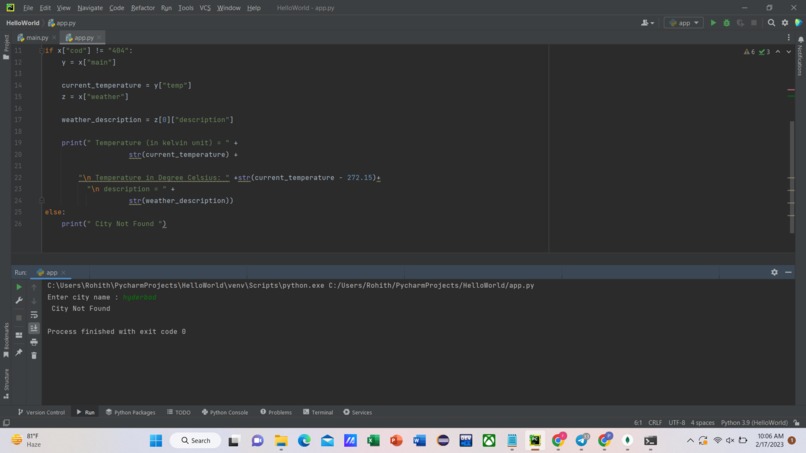The height and width of the screenshot is (453, 806).
Task: Open the Python Console tool window
Action: pos(225,412)
